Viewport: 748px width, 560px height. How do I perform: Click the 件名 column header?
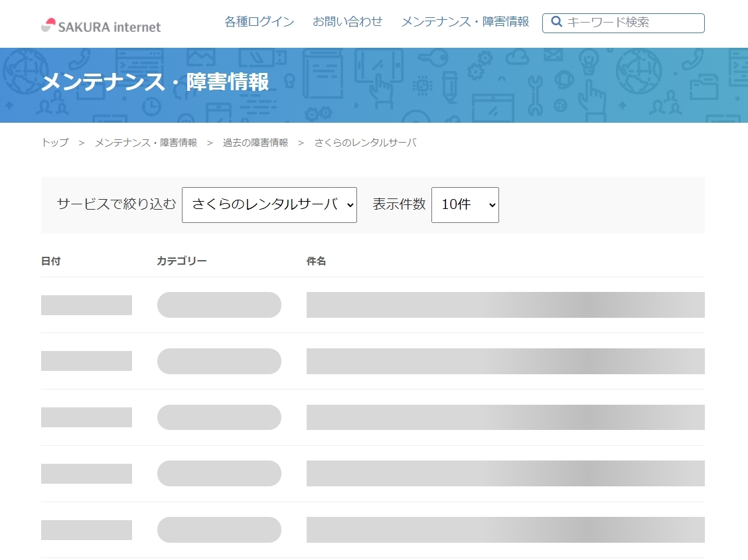point(316,261)
